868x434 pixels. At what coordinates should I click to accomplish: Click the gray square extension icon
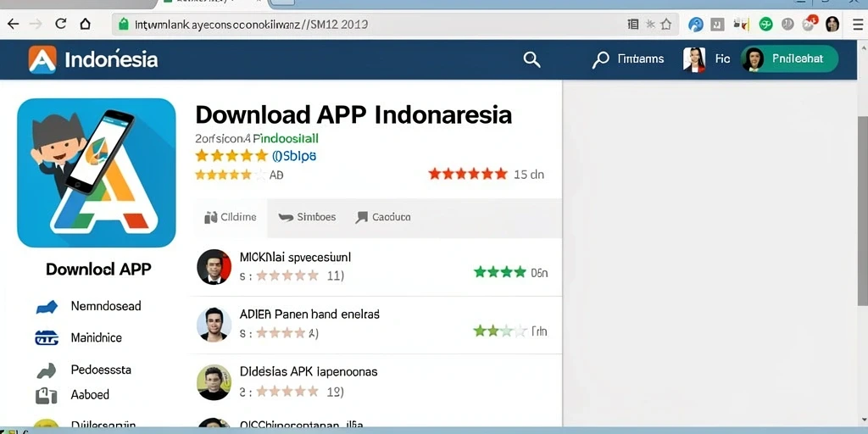[717, 25]
